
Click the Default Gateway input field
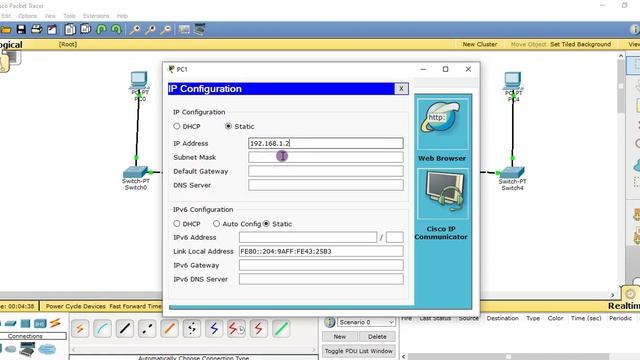click(326, 171)
